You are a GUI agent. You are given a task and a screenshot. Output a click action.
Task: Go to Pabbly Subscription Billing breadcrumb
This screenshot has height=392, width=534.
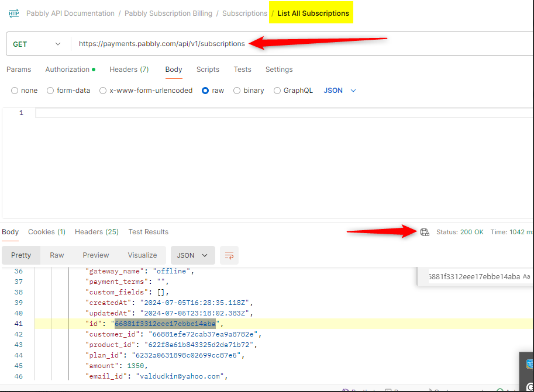coord(168,13)
